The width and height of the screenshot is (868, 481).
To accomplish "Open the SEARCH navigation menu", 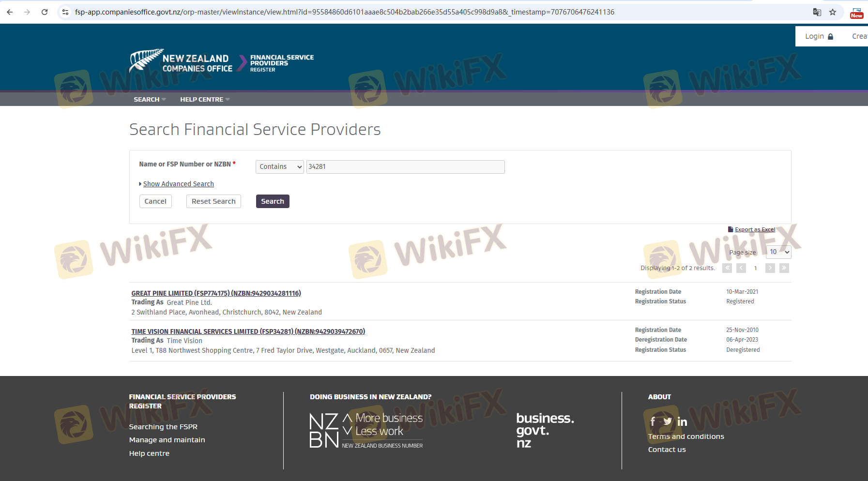I will [149, 99].
